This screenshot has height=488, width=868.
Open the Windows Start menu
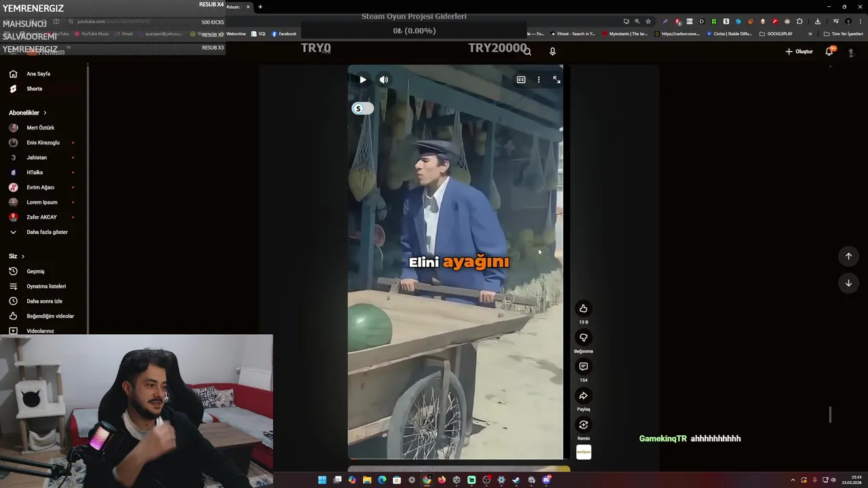(322, 480)
